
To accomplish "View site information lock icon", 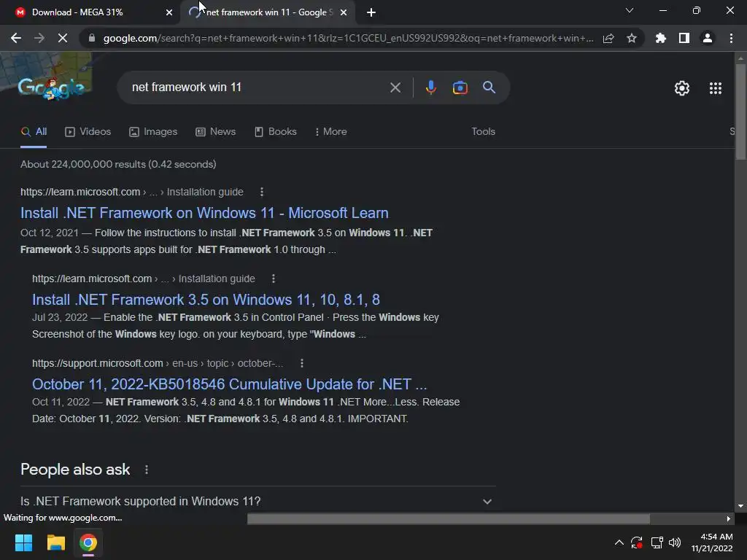I will pos(92,38).
